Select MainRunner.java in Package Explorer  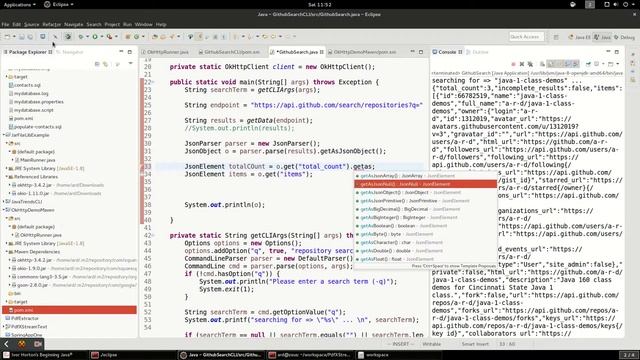[35, 160]
